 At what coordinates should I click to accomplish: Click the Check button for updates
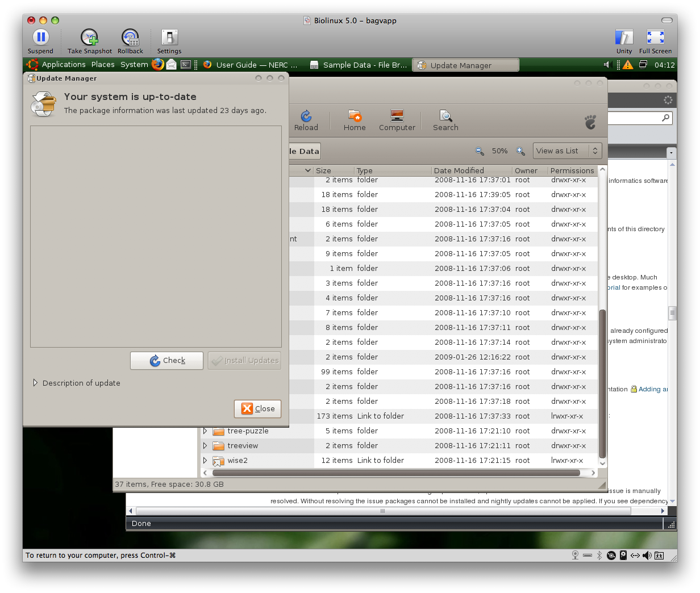click(x=166, y=361)
